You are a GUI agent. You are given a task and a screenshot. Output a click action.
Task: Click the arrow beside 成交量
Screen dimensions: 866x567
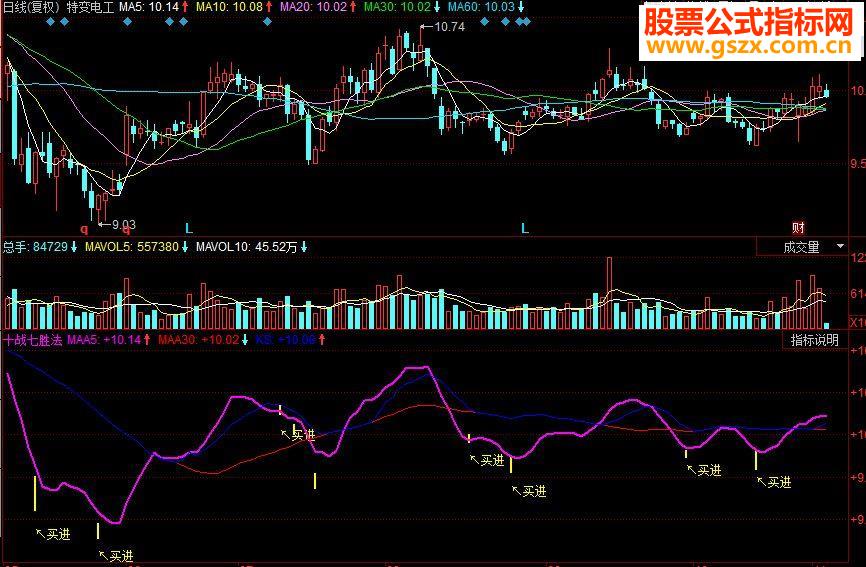coord(840,246)
